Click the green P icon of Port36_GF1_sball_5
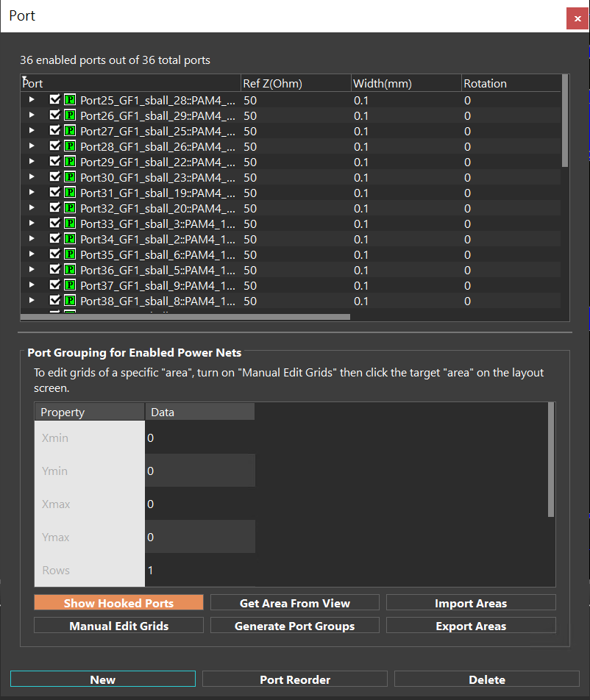Screen dimensions: 590x700 point(70,269)
